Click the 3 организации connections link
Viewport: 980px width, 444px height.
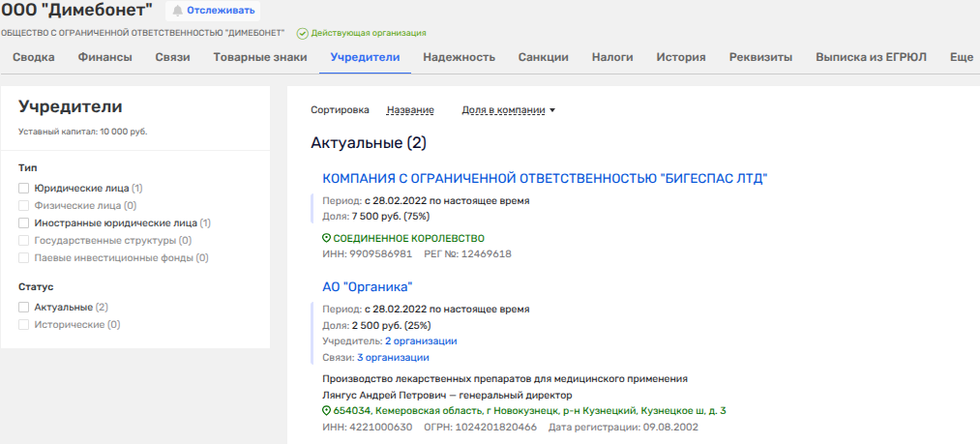click(x=393, y=357)
